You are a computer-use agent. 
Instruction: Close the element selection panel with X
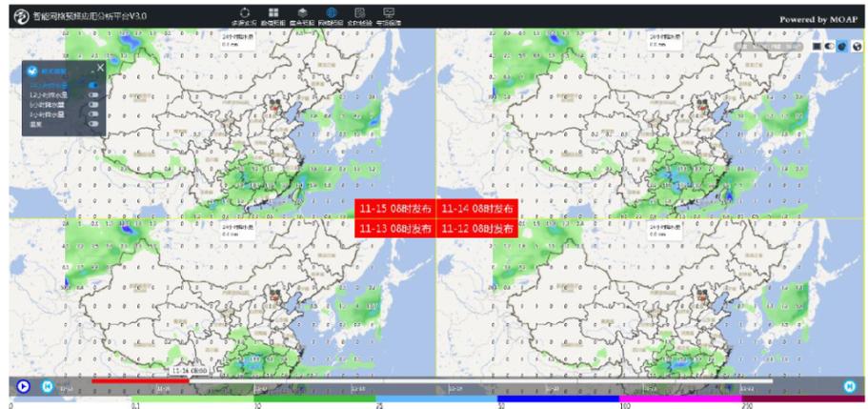point(100,68)
